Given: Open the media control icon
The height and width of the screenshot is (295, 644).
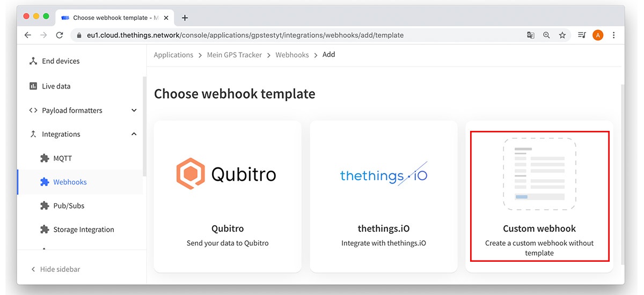Looking at the screenshot, I should 582,35.
